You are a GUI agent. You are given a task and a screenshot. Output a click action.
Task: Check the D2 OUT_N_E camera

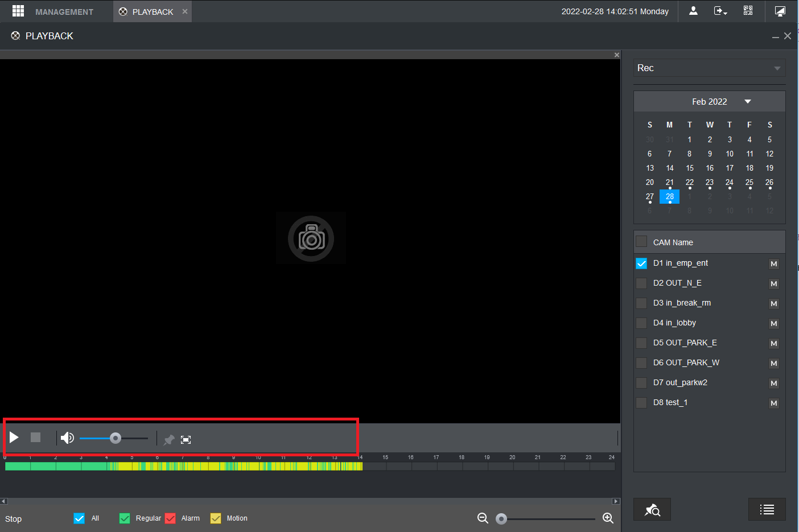[641, 283]
